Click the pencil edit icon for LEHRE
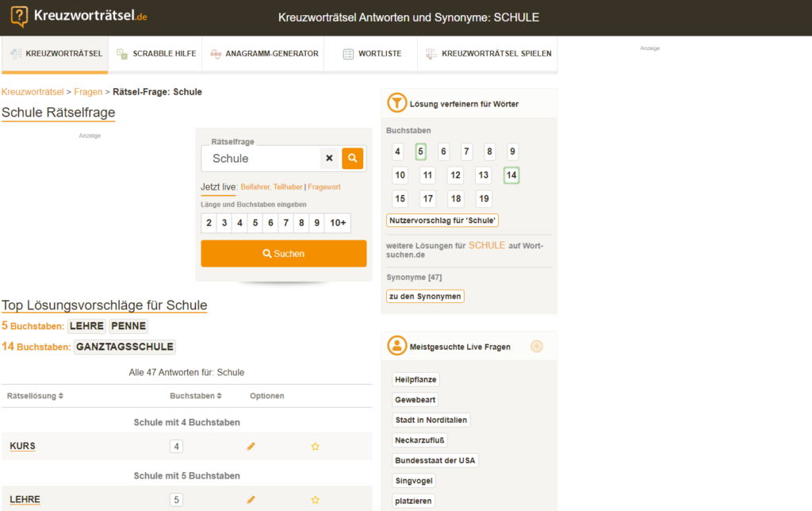This screenshot has height=511, width=812. click(251, 500)
